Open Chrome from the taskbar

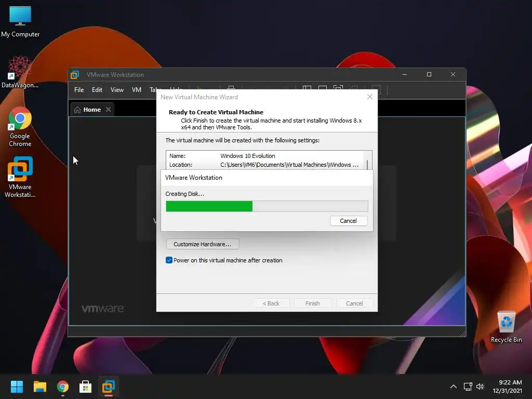(63, 387)
